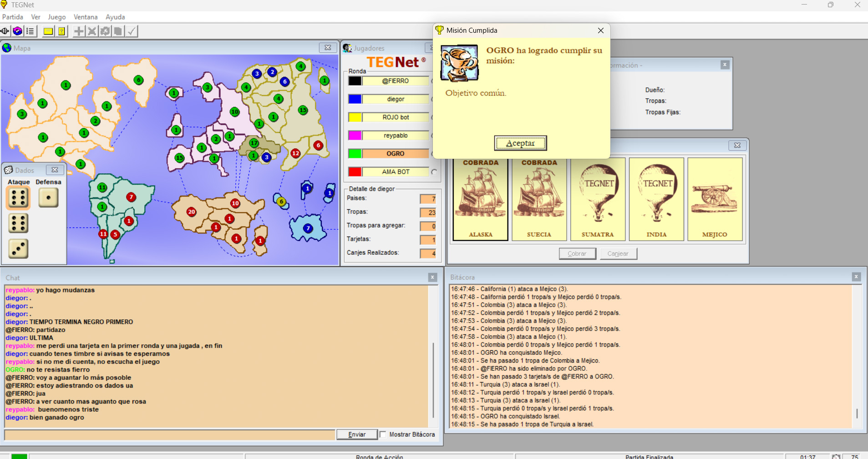The width and height of the screenshot is (868, 459).
Task: Click the radio indicator beside AMA BOT
Action: click(x=434, y=172)
